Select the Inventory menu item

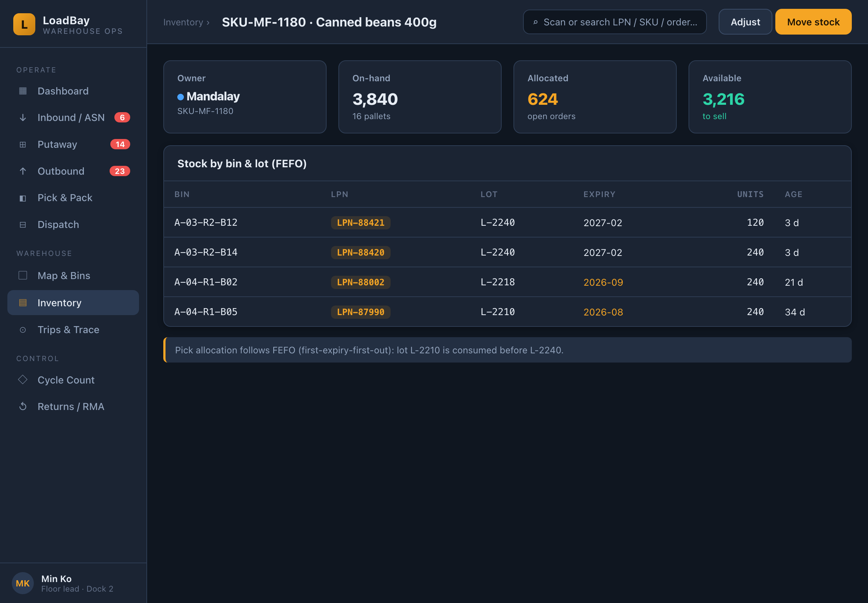click(73, 303)
